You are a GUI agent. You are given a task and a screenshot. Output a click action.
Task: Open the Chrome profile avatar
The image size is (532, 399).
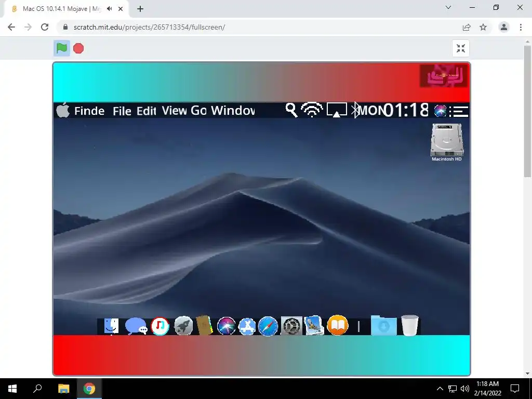click(504, 27)
